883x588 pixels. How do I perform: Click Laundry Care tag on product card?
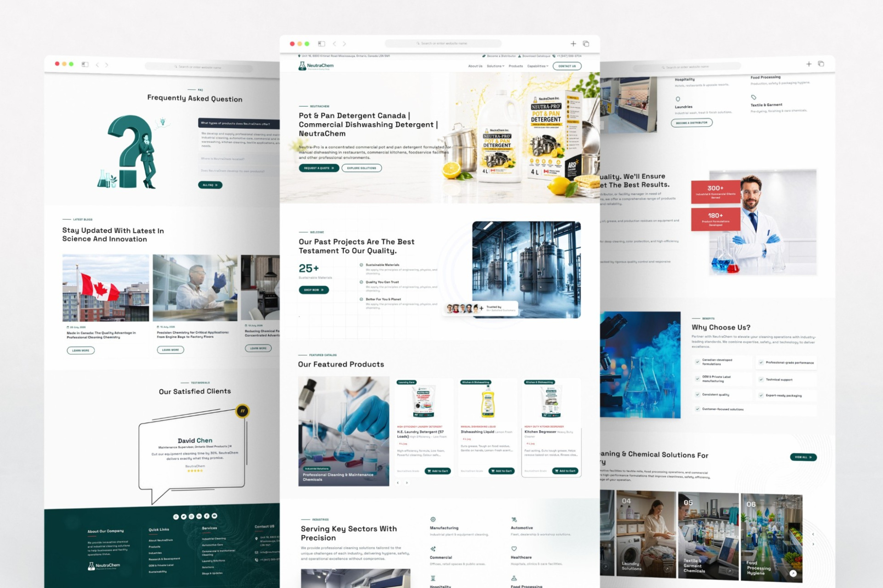tap(407, 382)
